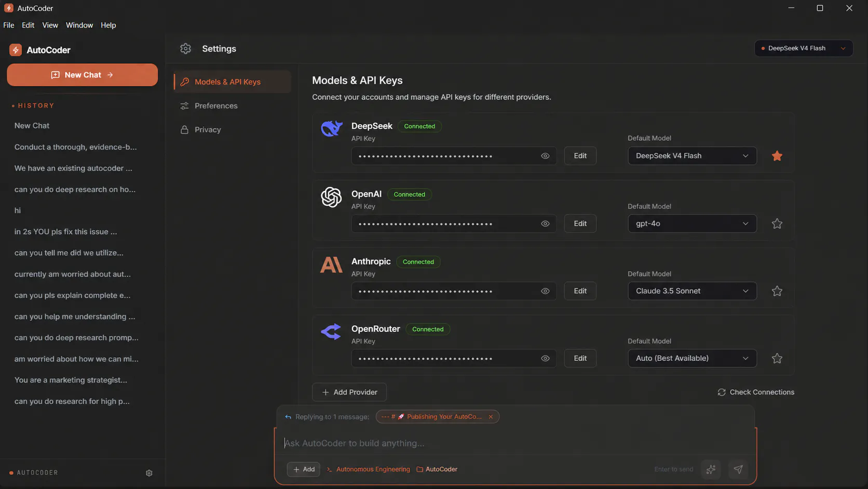
Task: Open the View menu
Action: click(x=50, y=25)
